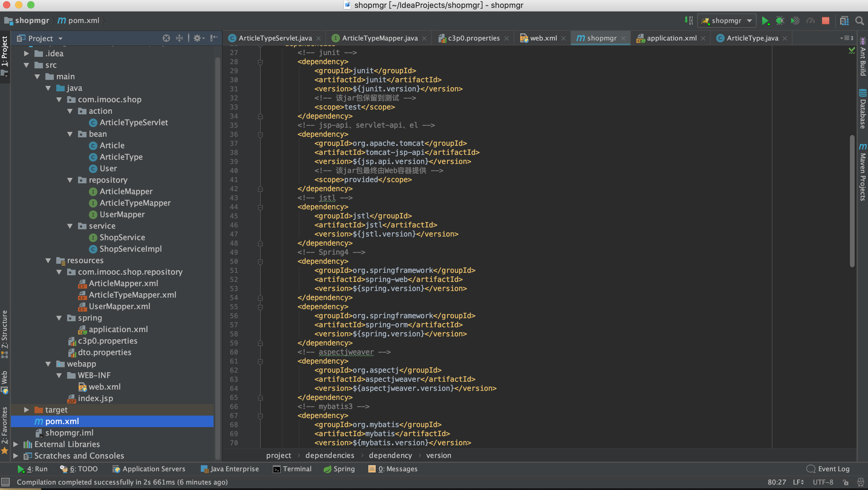Collapse the WEB-INF folder

59,375
